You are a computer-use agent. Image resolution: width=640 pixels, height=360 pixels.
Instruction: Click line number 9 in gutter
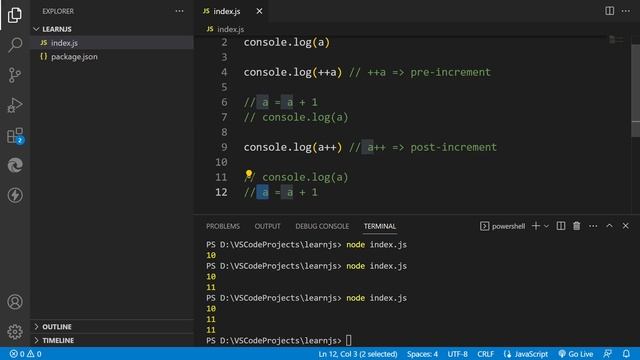click(x=224, y=147)
